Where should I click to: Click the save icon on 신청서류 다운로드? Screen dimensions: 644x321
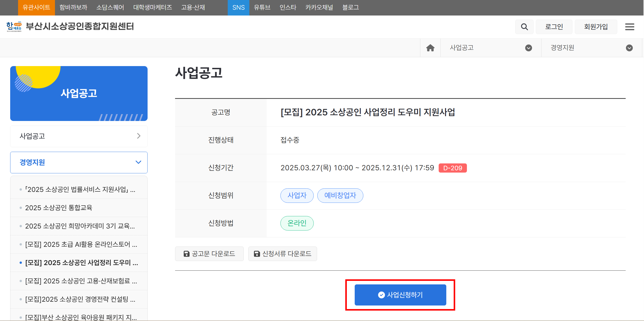256,253
